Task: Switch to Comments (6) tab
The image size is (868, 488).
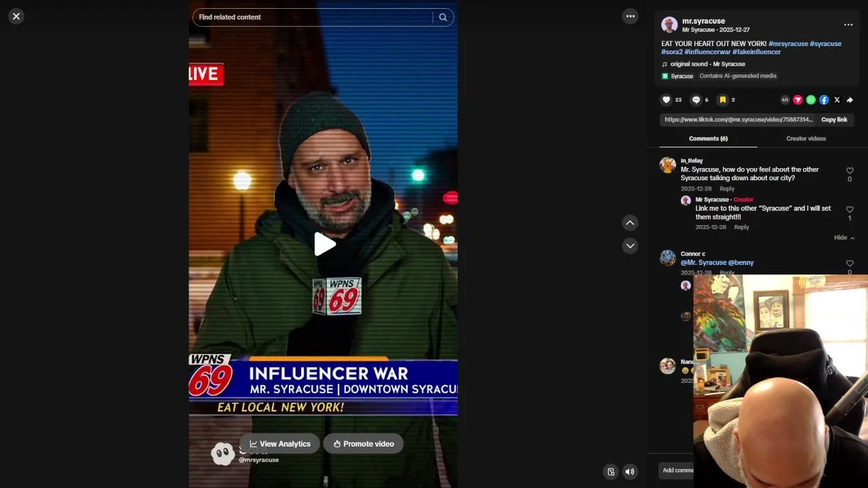Action: pos(708,139)
